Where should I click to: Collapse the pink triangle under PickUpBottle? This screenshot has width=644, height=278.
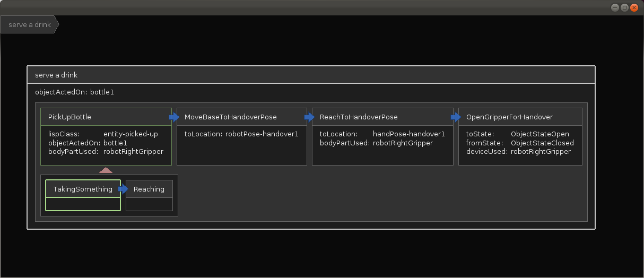click(106, 170)
